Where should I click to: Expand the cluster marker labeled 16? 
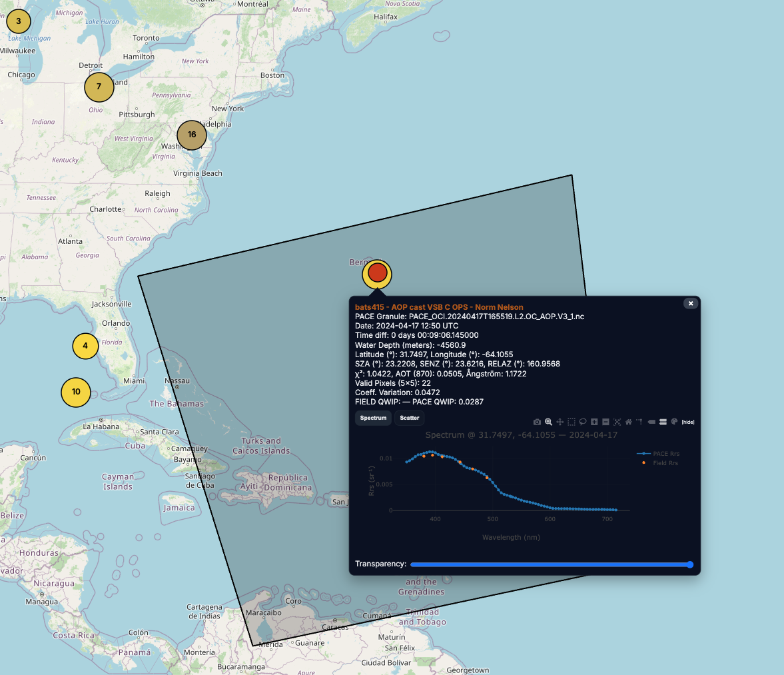tap(192, 135)
